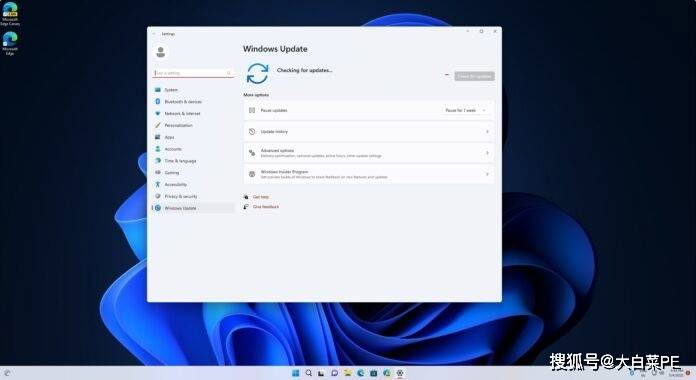
Task: Click the Find a setting search box
Action: [193, 73]
